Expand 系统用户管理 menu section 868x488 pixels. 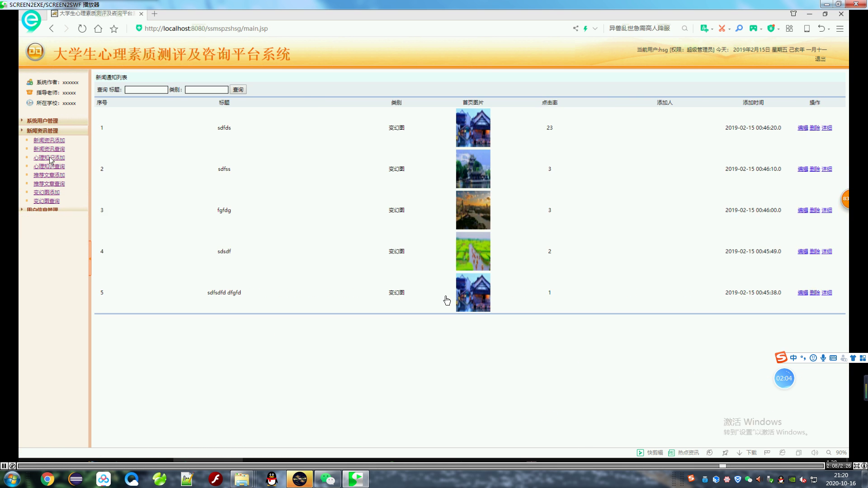point(42,121)
